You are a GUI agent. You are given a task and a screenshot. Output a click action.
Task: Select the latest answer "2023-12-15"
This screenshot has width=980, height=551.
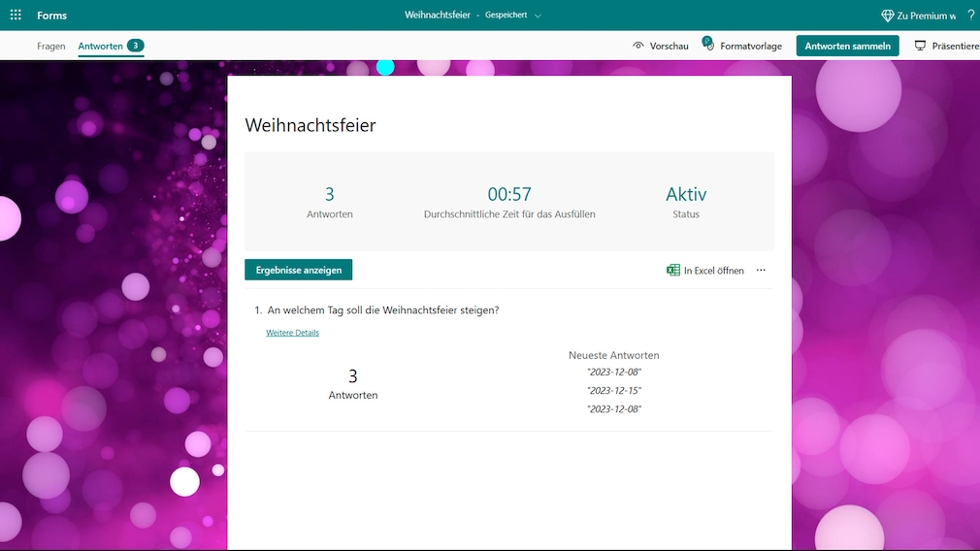click(x=614, y=391)
